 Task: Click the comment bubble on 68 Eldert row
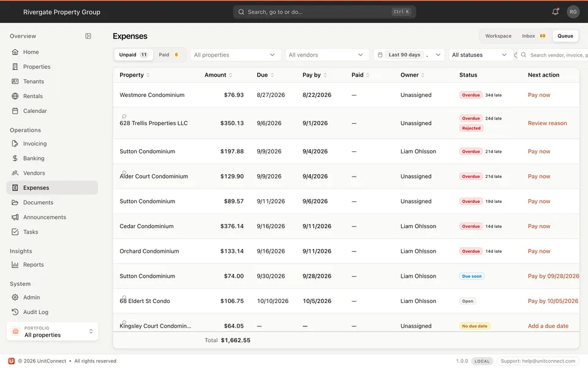tap(124, 298)
